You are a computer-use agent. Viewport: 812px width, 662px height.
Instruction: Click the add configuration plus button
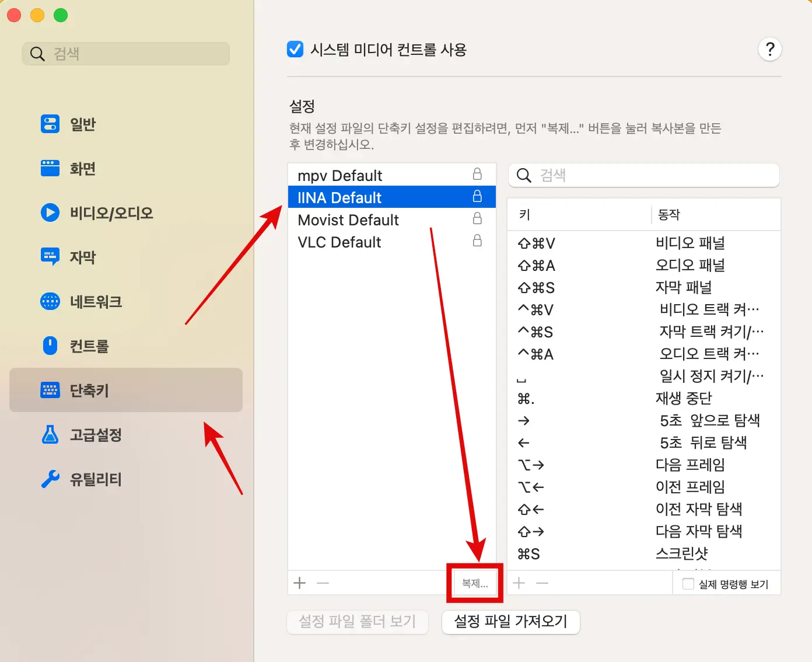[299, 583]
